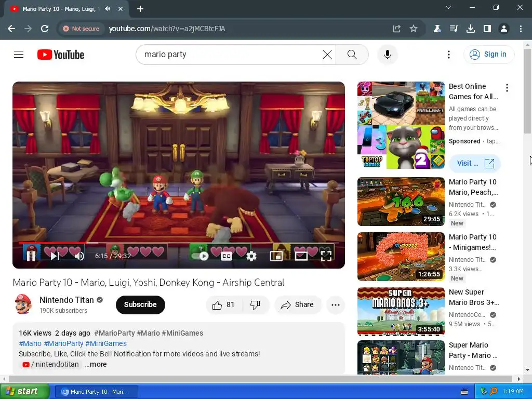This screenshot has height=399, width=532.
Task: Click the Sign in button
Action: [488, 54]
